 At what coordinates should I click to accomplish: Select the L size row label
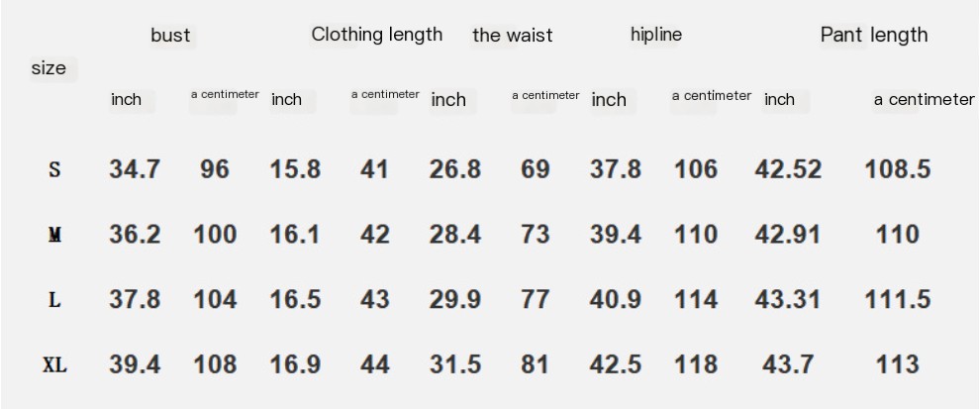pyautogui.click(x=55, y=300)
